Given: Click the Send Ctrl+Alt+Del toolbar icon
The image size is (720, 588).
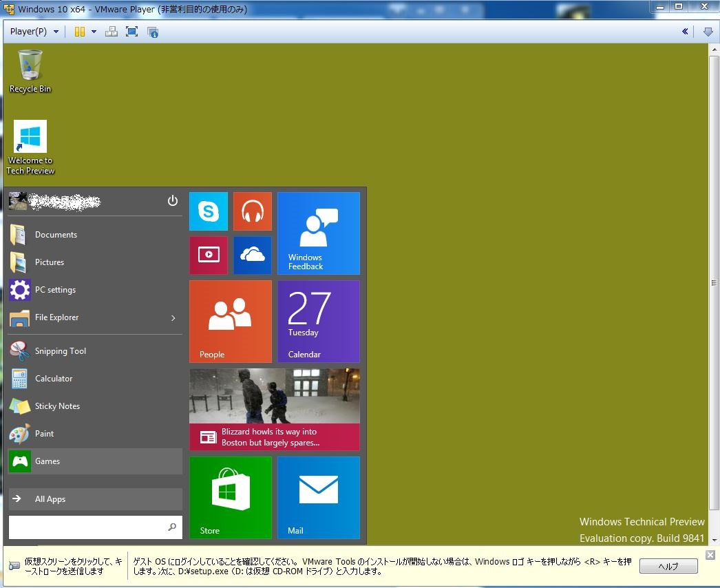Looking at the screenshot, I should [111, 31].
